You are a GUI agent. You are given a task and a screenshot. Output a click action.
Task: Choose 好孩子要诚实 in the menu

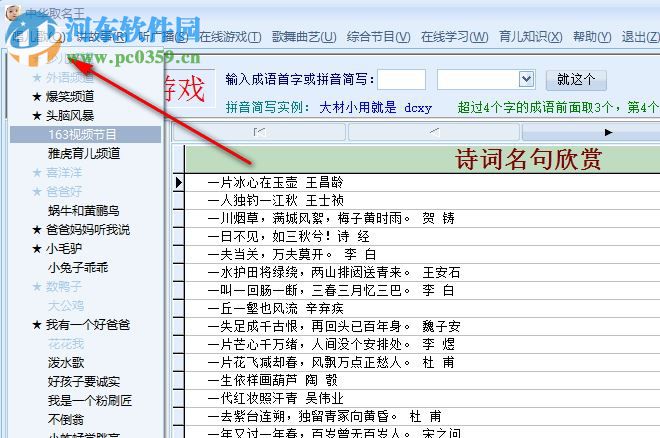pos(85,382)
